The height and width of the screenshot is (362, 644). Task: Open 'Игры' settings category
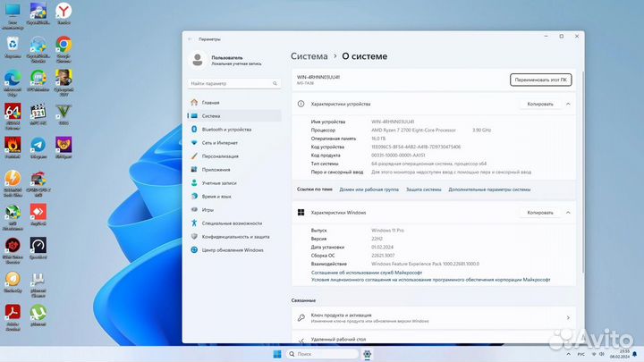pos(234,210)
